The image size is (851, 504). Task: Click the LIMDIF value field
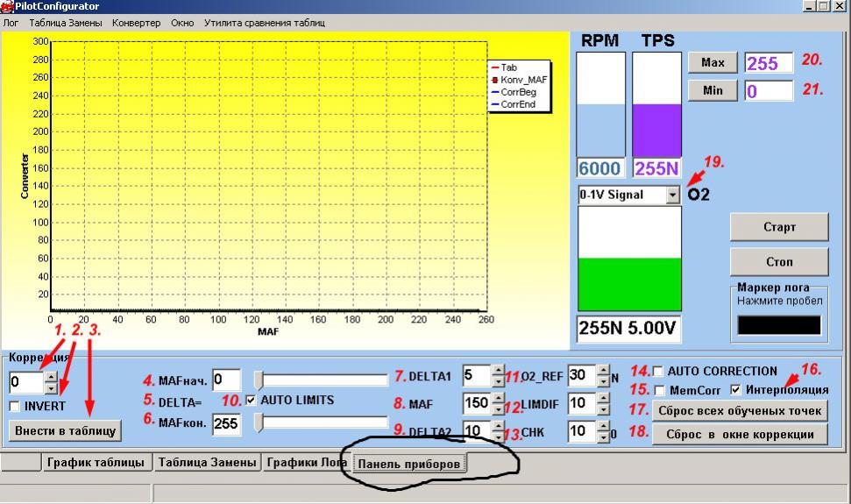(x=582, y=403)
